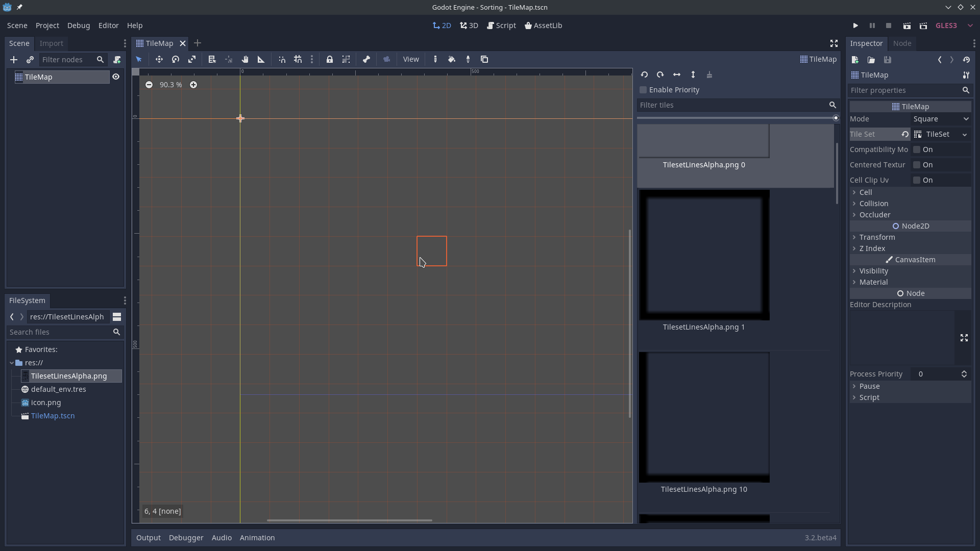Image resolution: width=980 pixels, height=551 pixels.
Task: Expand the Material section
Action: click(910, 282)
